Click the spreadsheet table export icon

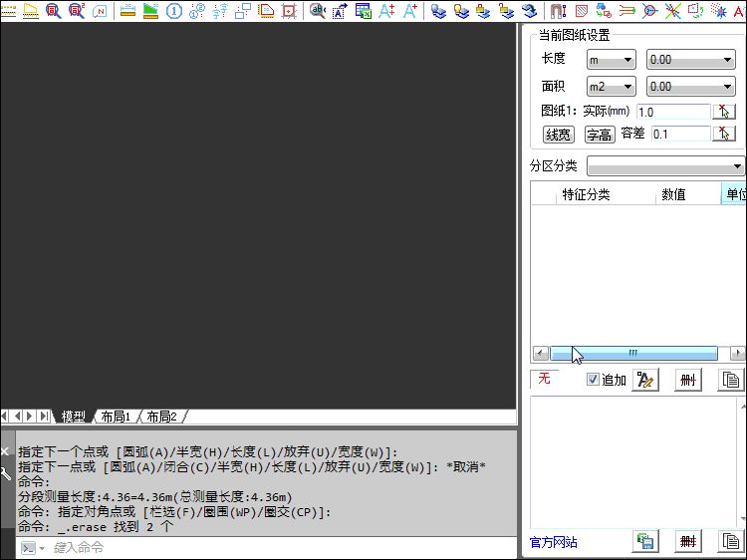(363, 11)
